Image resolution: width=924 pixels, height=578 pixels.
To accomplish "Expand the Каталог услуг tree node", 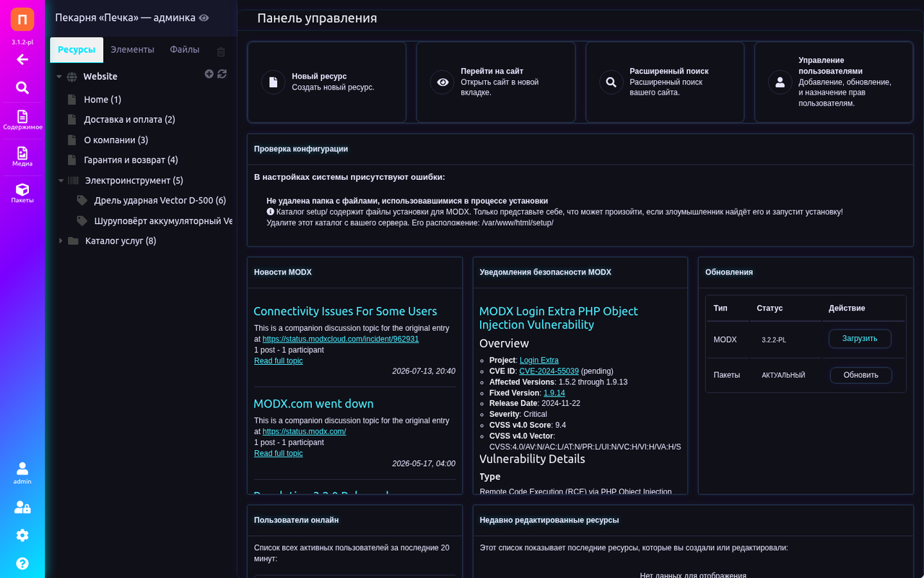I will (61, 241).
